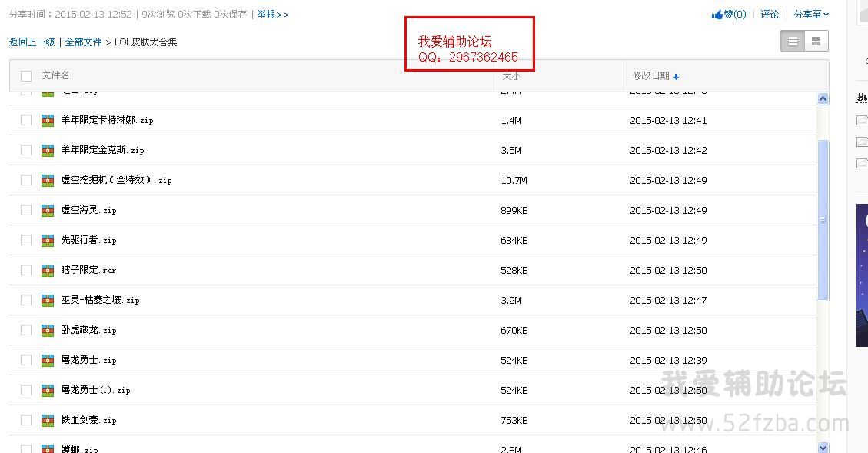Screen dimensions: 868x453
Task: Check the box for 屠龙勇士(1).zip
Action: coord(26,390)
